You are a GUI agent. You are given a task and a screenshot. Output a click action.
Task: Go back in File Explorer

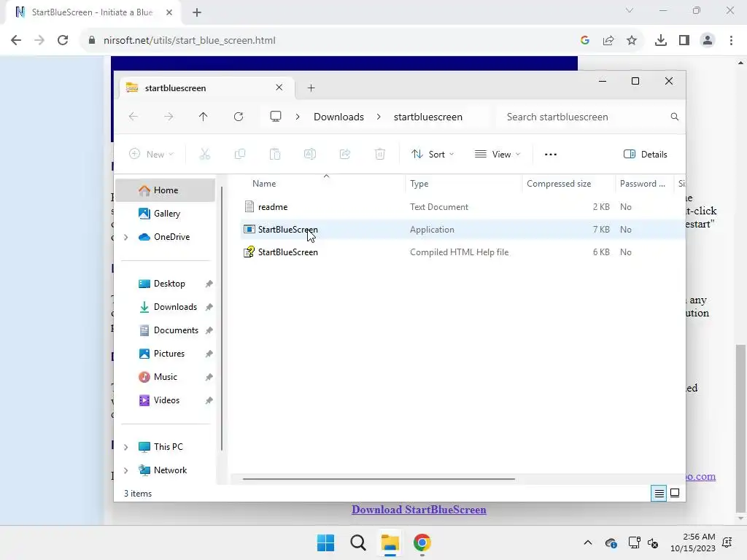tap(133, 117)
